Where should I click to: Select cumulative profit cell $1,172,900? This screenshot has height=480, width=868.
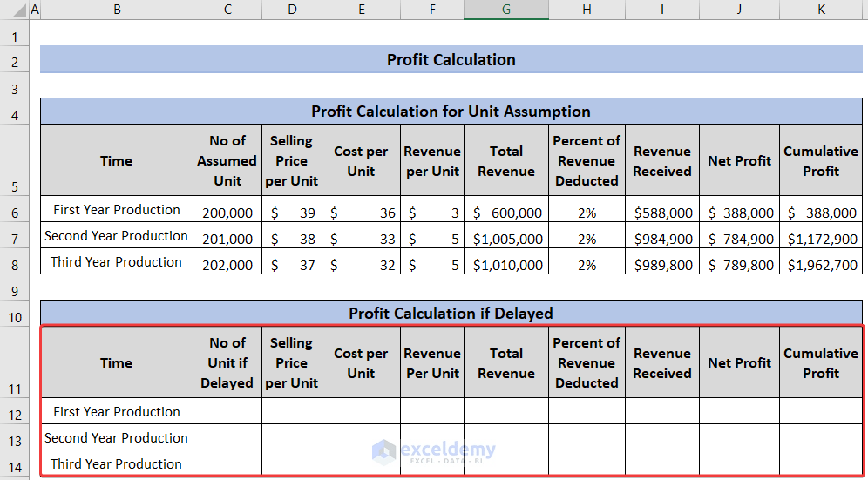pyautogui.click(x=821, y=235)
